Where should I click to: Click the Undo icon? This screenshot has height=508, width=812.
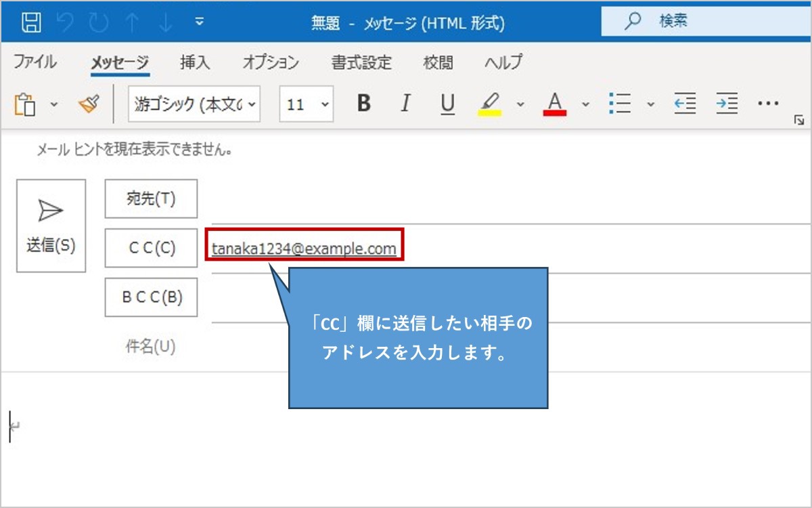click(66, 20)
